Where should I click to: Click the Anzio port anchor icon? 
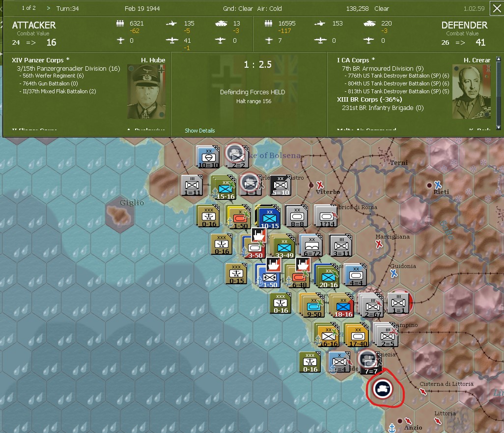point(392,428)
